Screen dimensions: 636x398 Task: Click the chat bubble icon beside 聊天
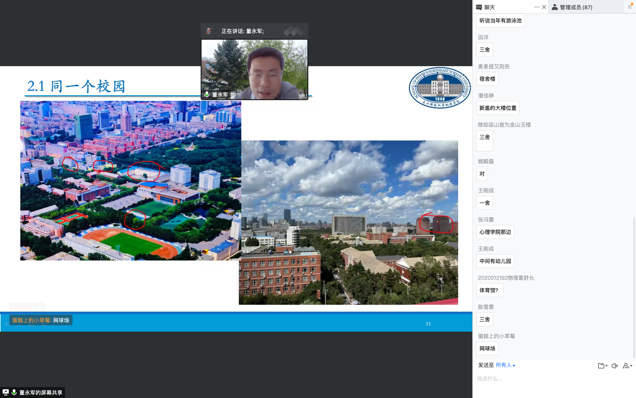tap(479, 7)
